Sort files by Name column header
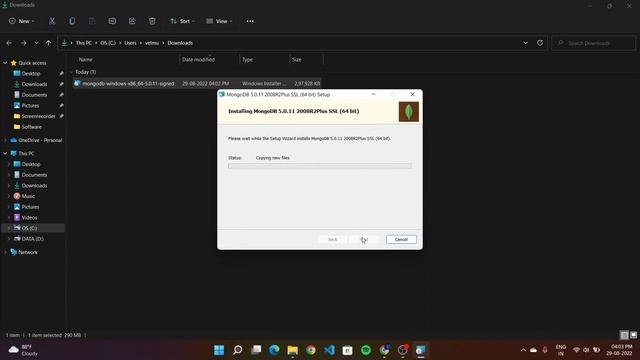Screen dimensions: 640x360 click(x=125, y=60)
